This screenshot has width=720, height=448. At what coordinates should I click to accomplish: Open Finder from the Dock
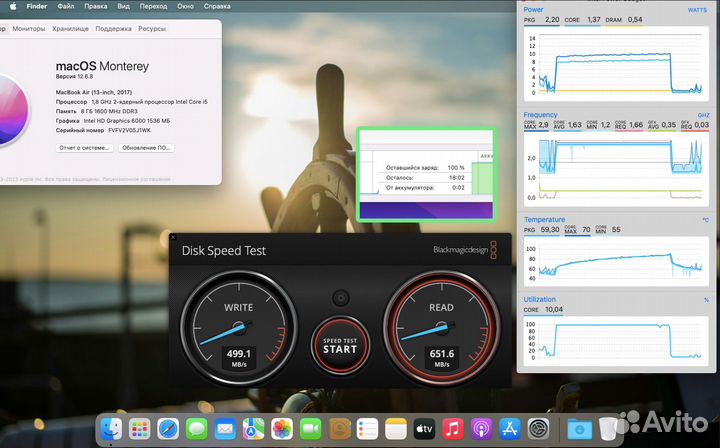[x=112, y=430]
